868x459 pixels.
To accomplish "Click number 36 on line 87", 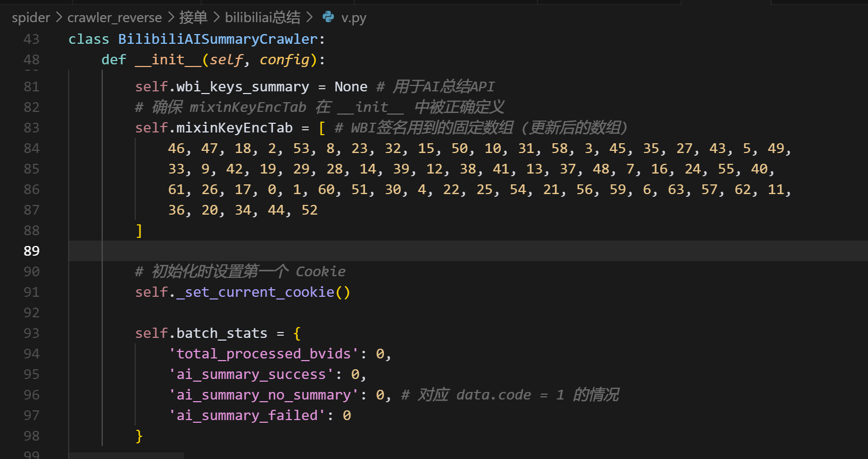I will coord(176,210).
